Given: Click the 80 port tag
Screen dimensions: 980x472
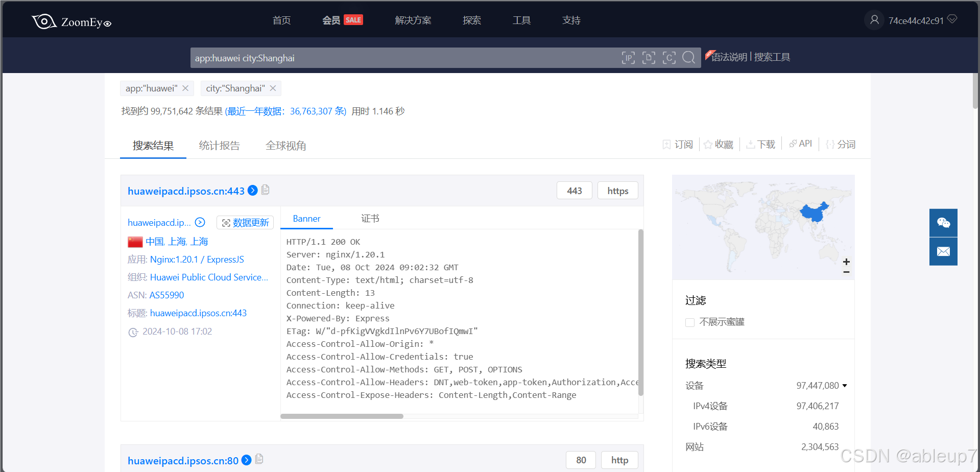Looking at the screenshot, I should (581, 460).
